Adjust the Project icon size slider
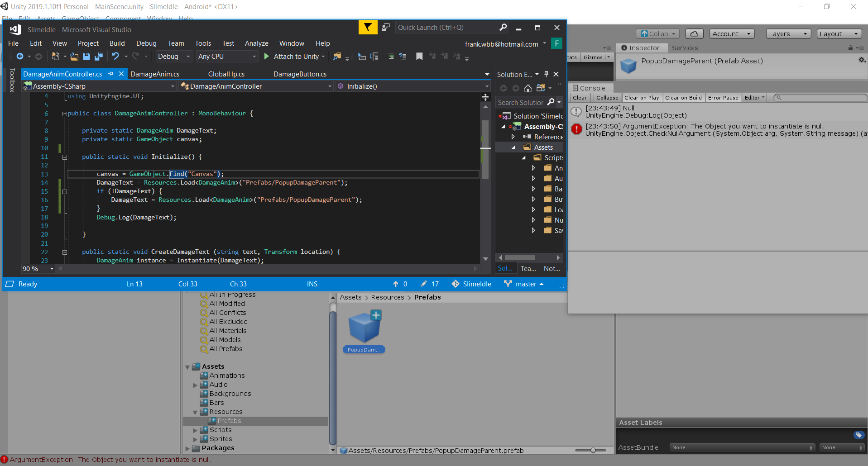Image resolution: width=868 pixels, height=466 pixels. (592, 450)
